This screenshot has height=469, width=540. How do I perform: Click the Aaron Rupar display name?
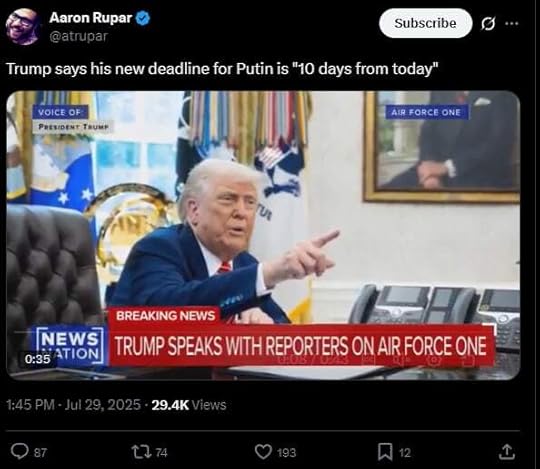[91, 18]
